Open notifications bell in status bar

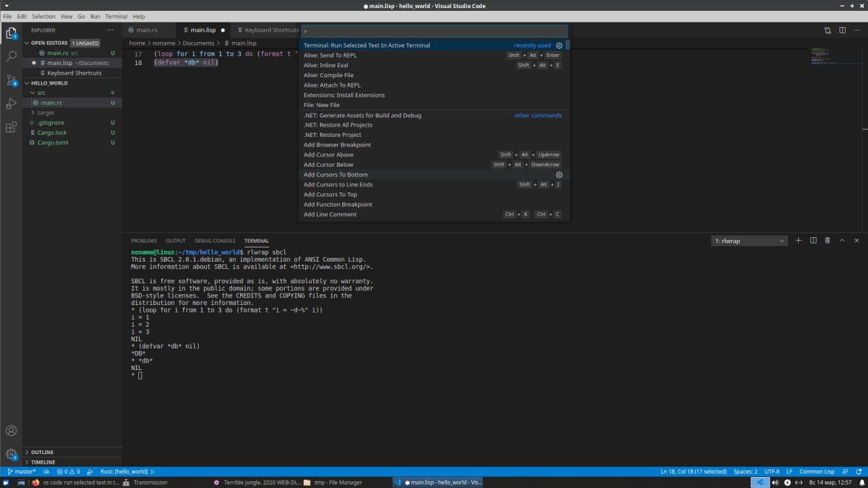(857, 472)
